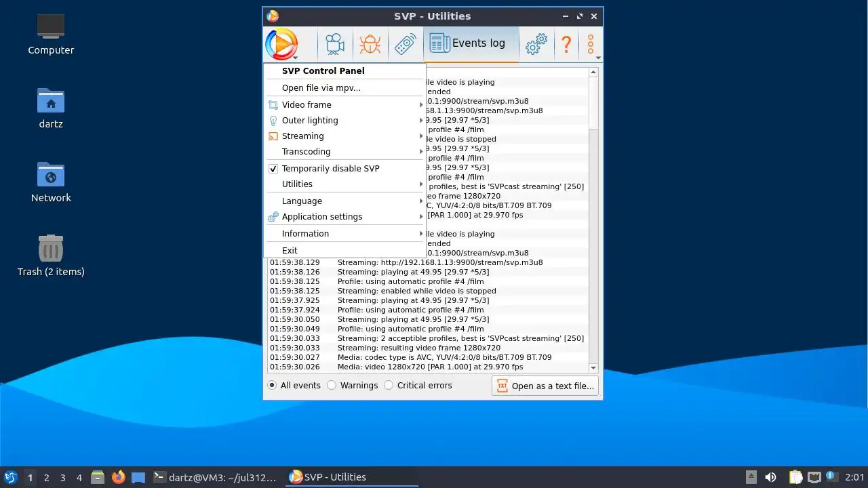
Task: Untick Temporarily disable SVP checkbox
Action: 273,169
